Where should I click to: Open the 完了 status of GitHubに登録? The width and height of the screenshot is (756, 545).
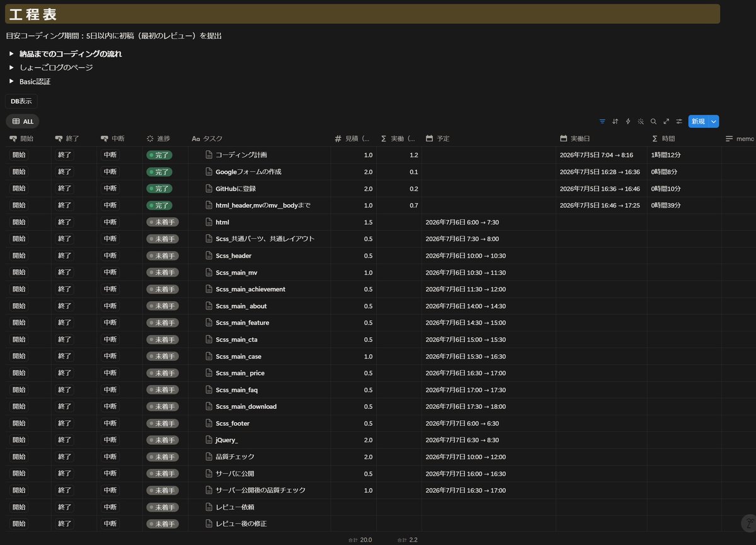click(x=160, y=188)
